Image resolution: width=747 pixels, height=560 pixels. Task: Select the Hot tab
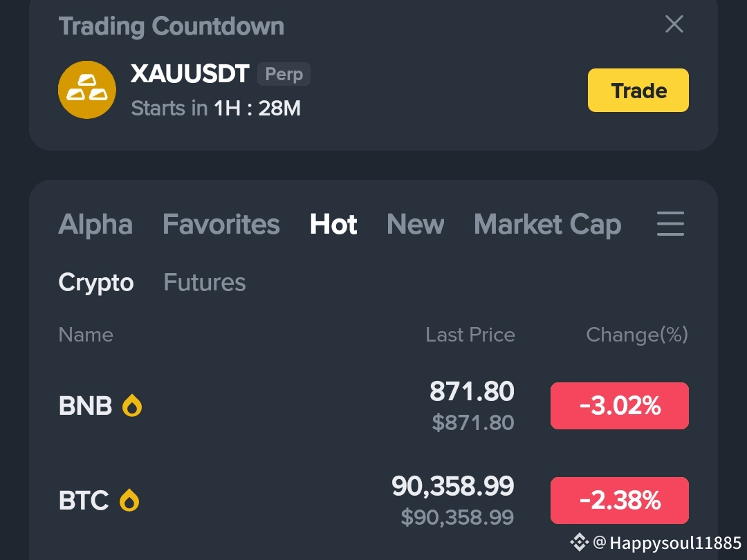(x=333, y=224)
